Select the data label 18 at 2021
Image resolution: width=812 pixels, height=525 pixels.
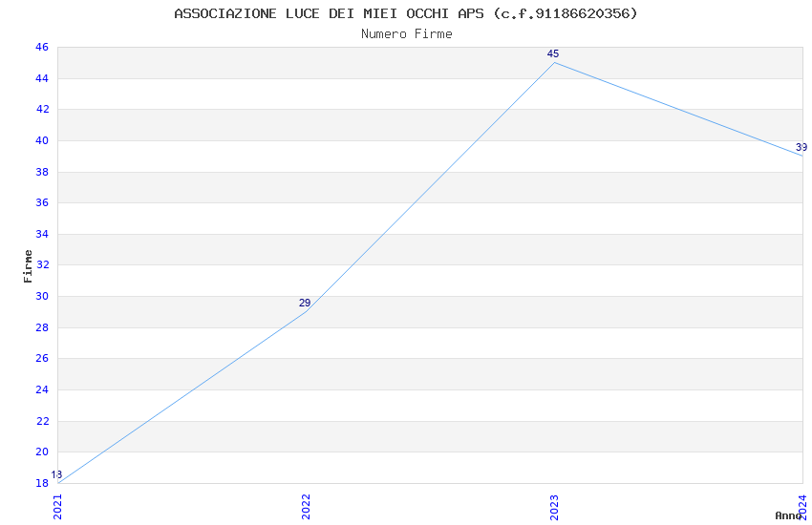[x=56, y=474]
